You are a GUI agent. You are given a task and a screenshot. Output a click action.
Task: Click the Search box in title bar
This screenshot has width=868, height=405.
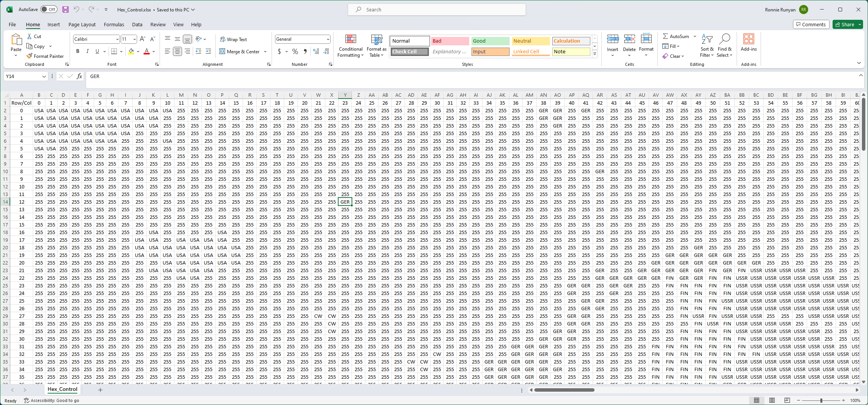pos(436,10)
